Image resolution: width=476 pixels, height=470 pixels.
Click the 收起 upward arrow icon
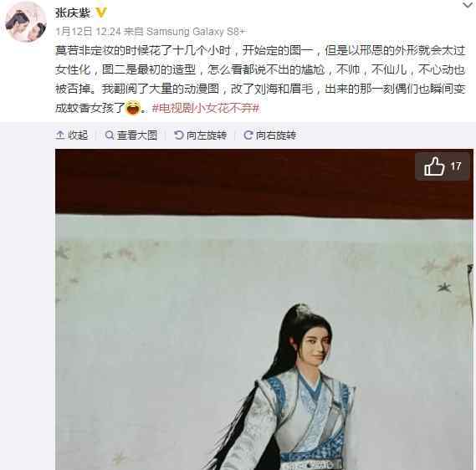[60, 135]
